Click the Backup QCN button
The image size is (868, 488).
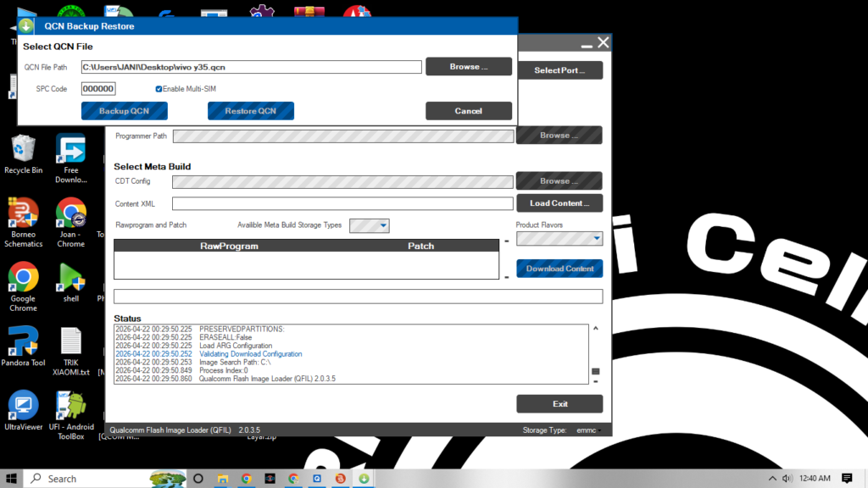[x=124, y=110]
